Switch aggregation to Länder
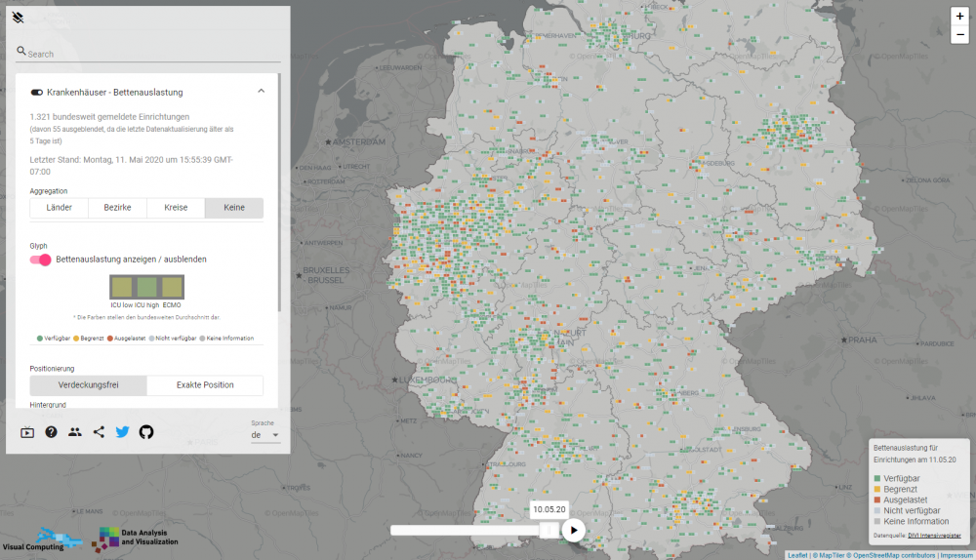 60,208
